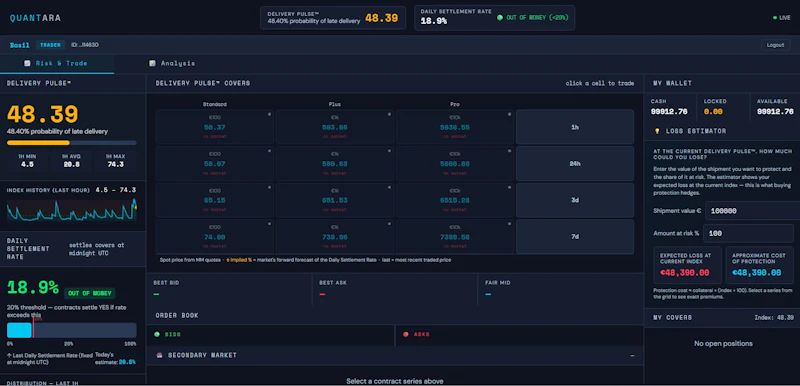The width and height of the screenshot is (800, 386).
Task: Click the Locked balance 0.00
Action: click(x=713, y=111)
